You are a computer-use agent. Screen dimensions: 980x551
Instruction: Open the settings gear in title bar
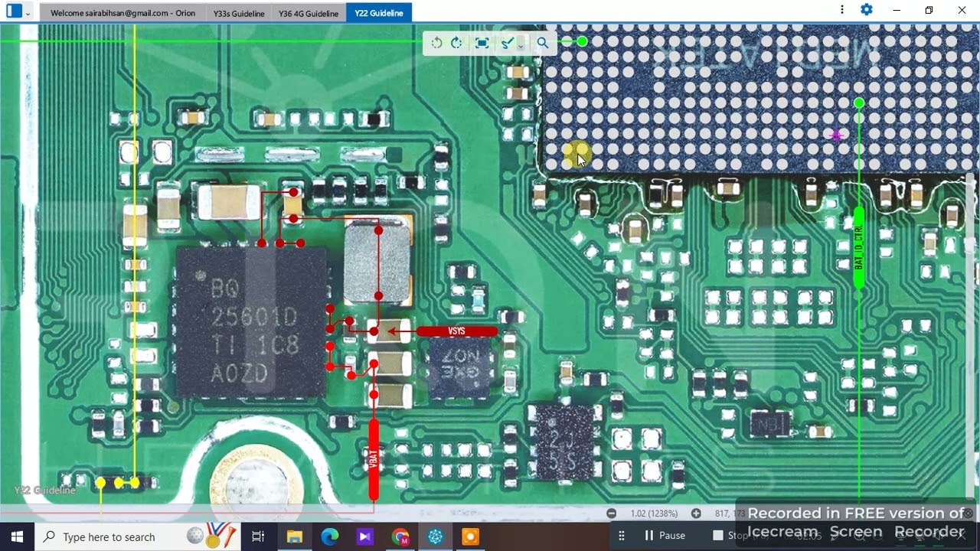tap(867, 10)
